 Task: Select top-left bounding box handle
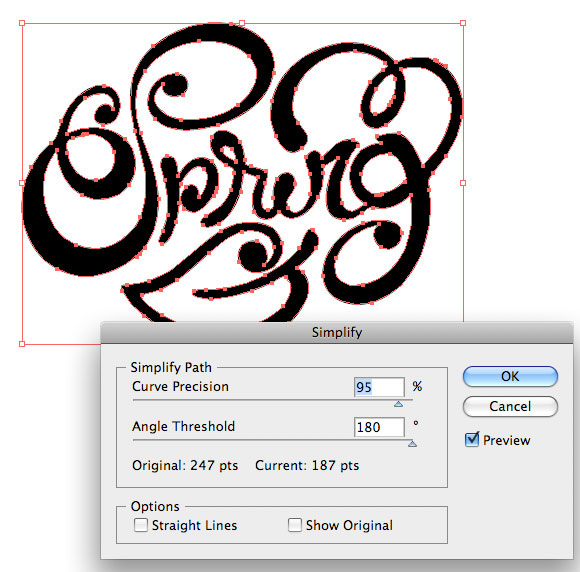(22, 23)
